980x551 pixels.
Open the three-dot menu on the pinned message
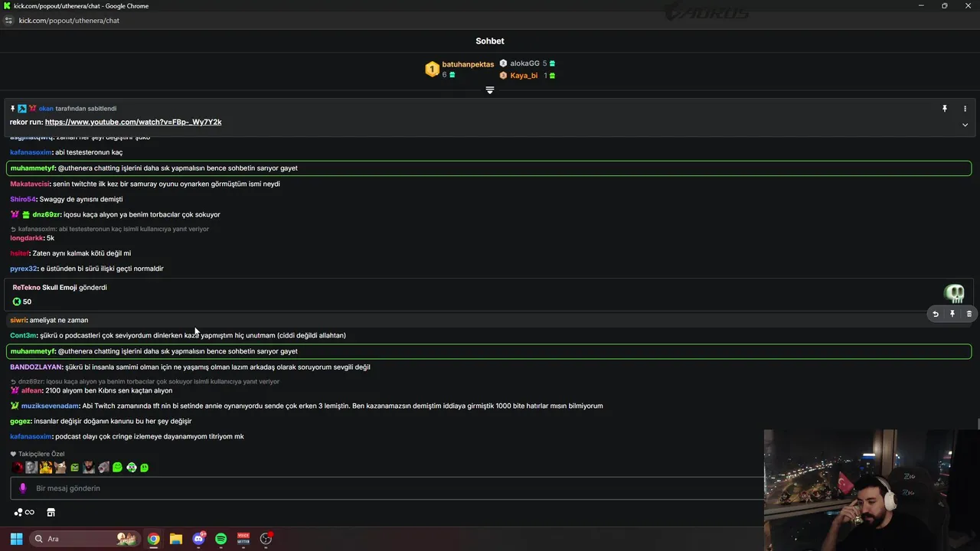(965, 109)
